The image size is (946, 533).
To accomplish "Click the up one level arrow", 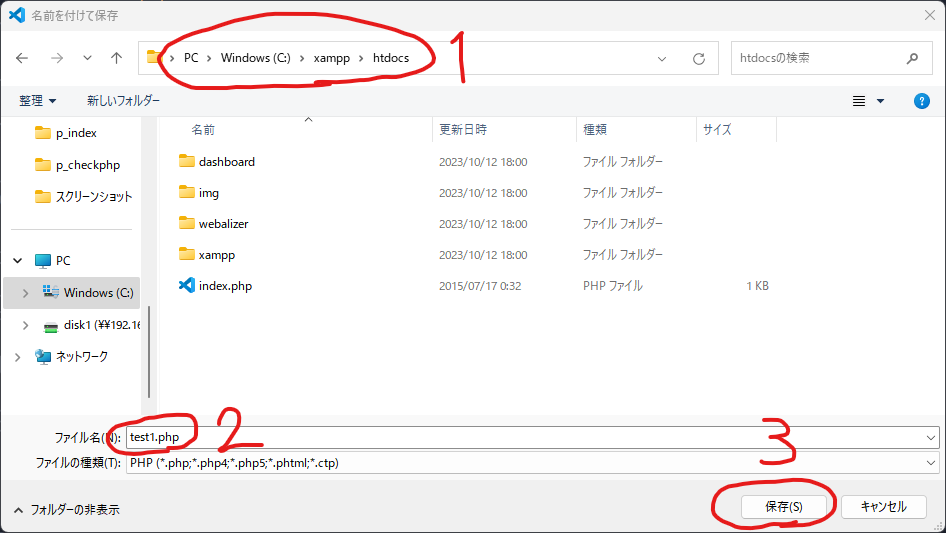I will [x=116, y=58].
